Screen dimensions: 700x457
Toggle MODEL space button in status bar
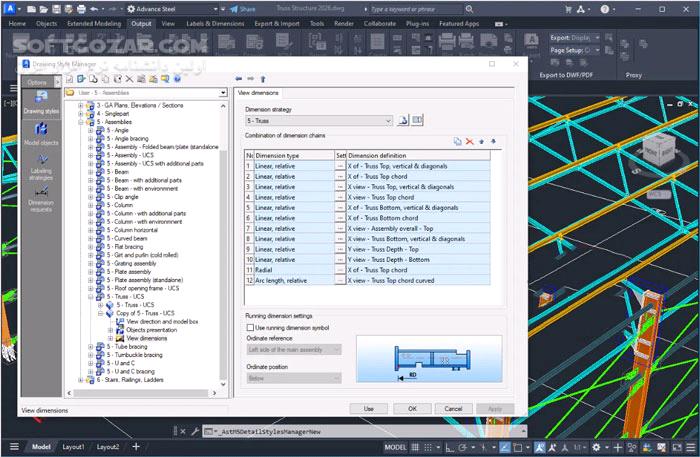coord(395,447)
